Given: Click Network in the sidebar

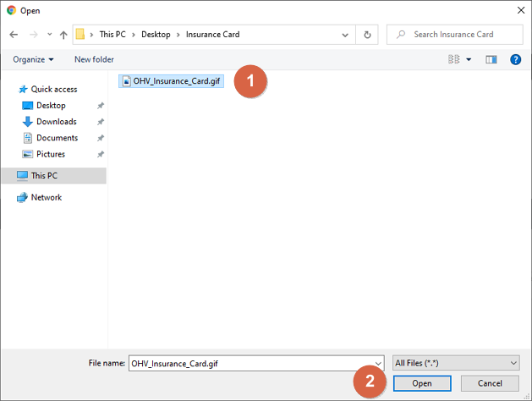Looking at the screenshot, I should coord(47,197).
